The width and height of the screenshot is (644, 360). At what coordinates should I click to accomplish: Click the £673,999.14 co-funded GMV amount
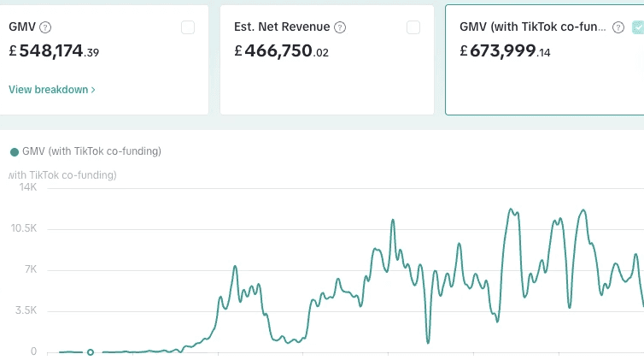point(505,51)
